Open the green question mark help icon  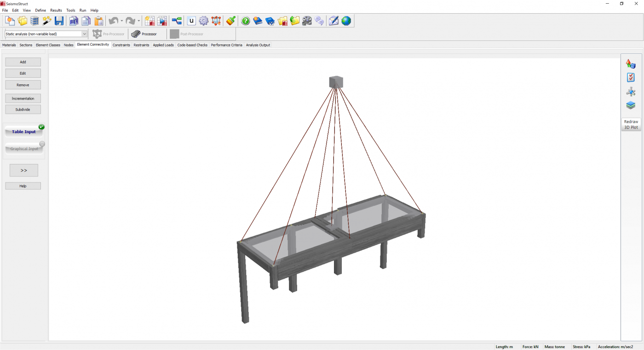coord(246,21)
